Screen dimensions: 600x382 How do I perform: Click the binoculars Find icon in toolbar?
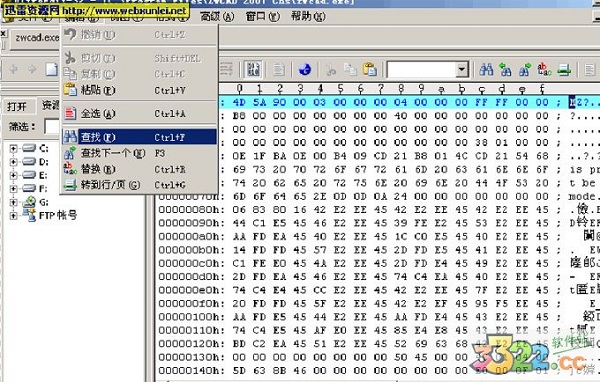[x=486, y=70]
